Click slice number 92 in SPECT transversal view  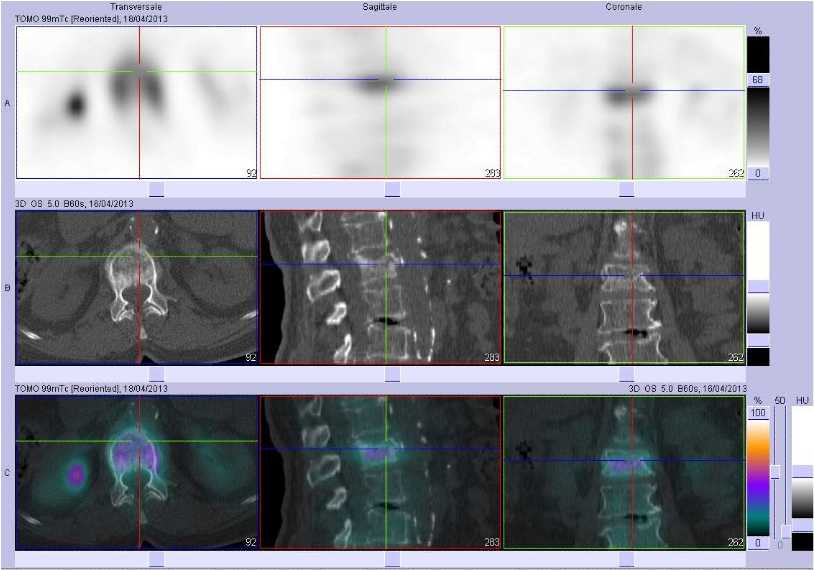[x=251, y=173]
